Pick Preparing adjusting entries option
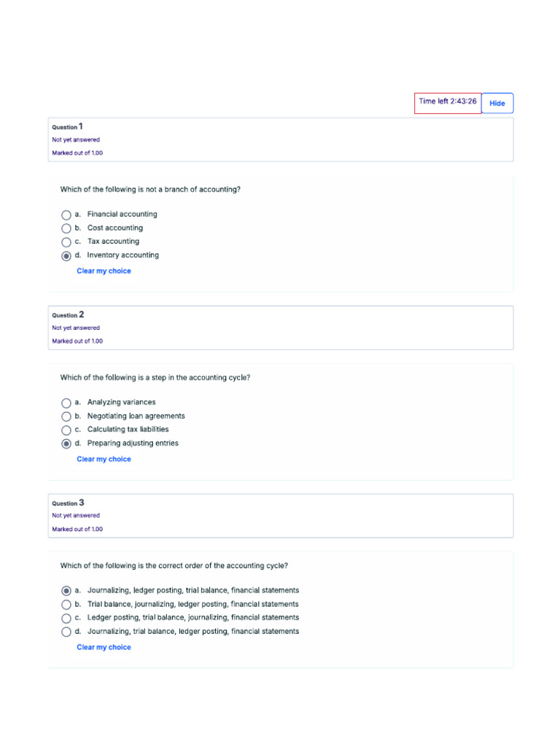Image resolution: width=560 pixels, height=747 pixels. click(x=66, y=444)
